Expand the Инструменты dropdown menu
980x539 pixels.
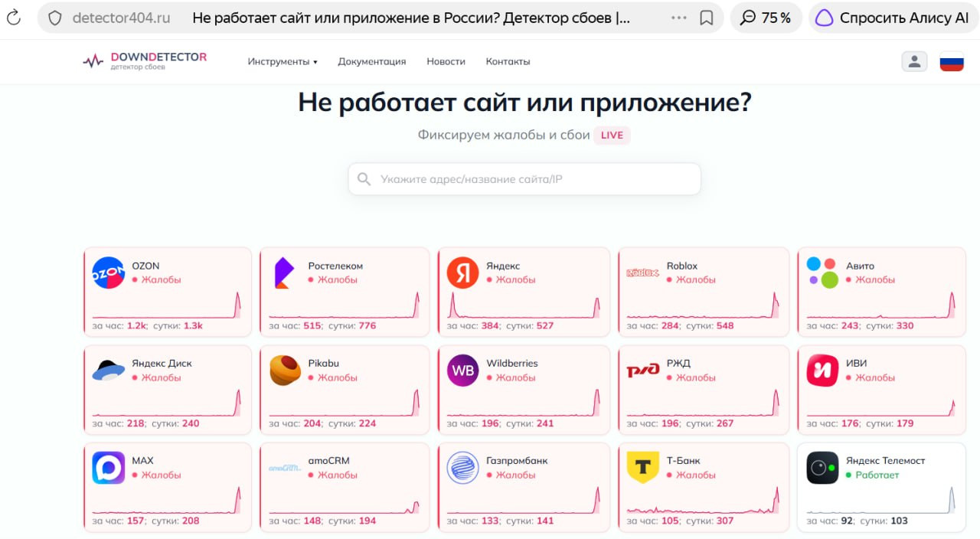point(283,61)
